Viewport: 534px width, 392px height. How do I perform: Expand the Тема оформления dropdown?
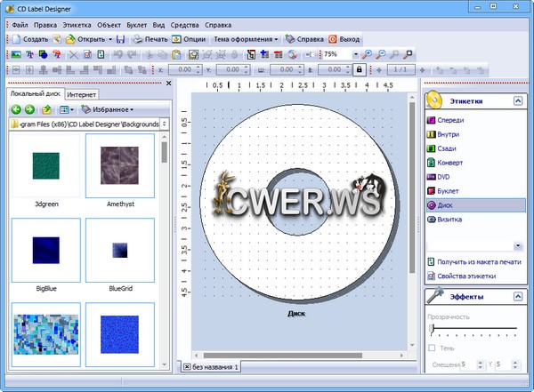point(246,39)
